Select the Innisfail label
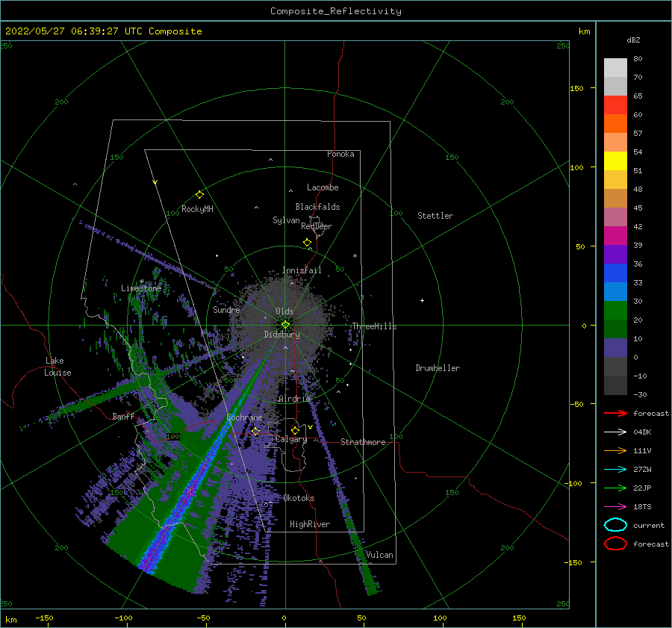Screen dimensions: 672x628 click(302, 270)
